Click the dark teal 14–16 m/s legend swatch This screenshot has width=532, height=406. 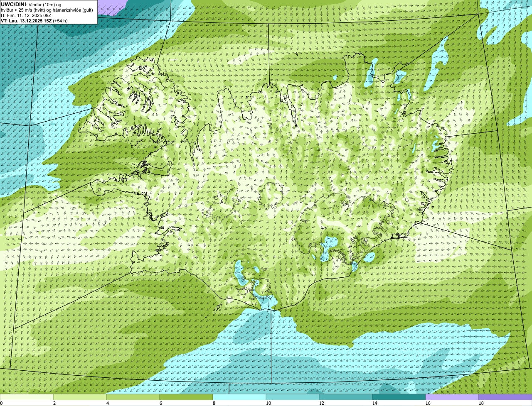tap(399, 397)
